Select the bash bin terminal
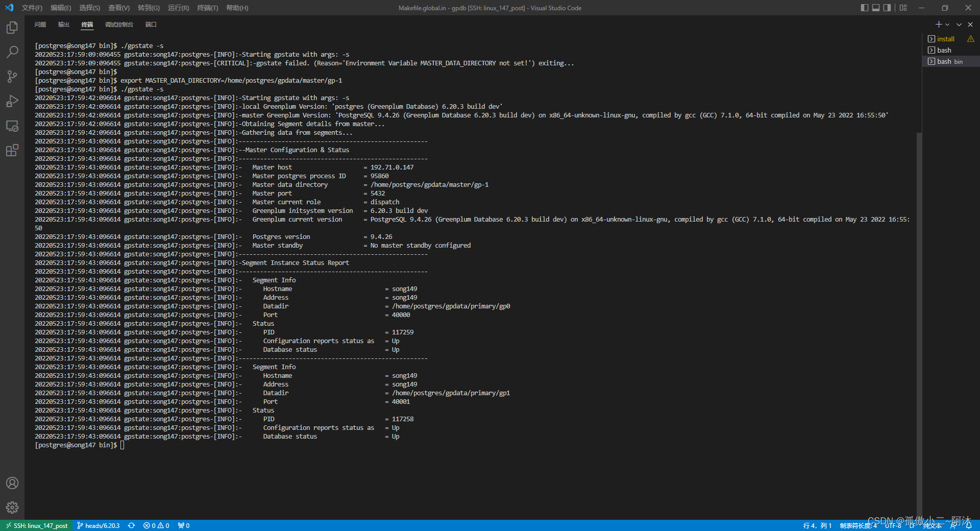The height and width of the screenshot is (531, 980). coord(950,61)
